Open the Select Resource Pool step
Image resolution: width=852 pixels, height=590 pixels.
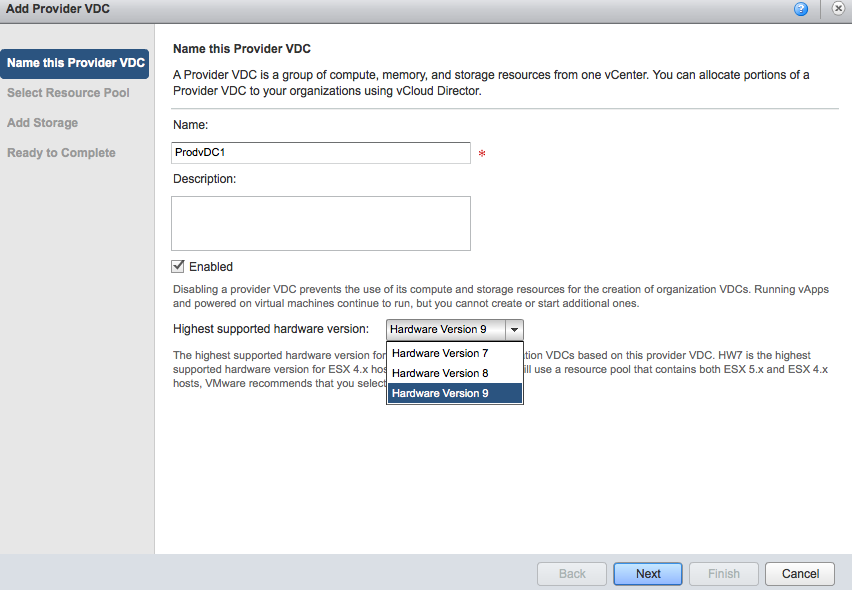tap(68, 93)
